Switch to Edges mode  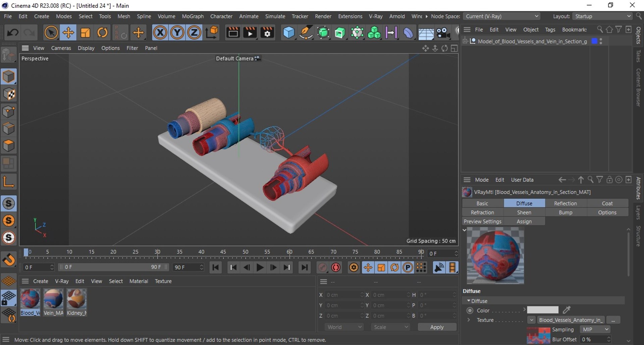point(9,129)
